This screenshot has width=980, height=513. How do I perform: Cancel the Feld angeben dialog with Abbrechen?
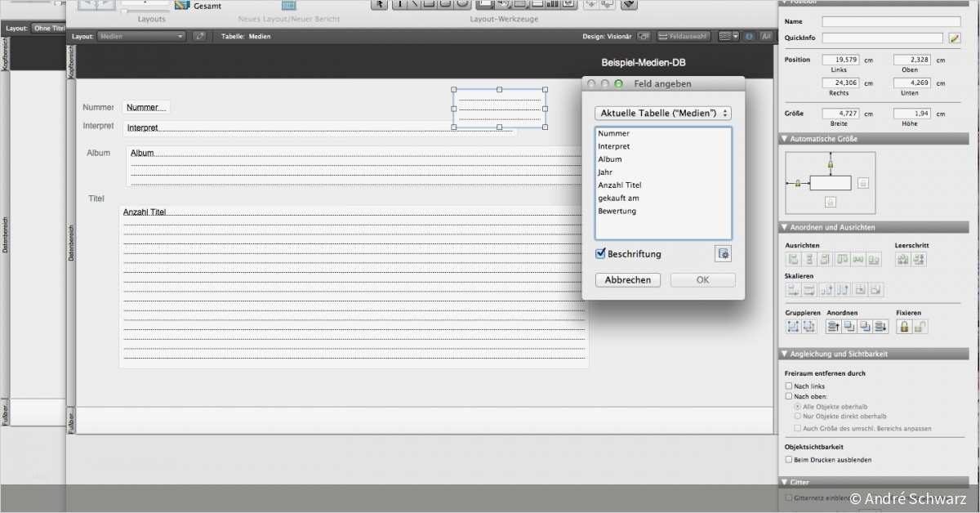pos(627,279)
